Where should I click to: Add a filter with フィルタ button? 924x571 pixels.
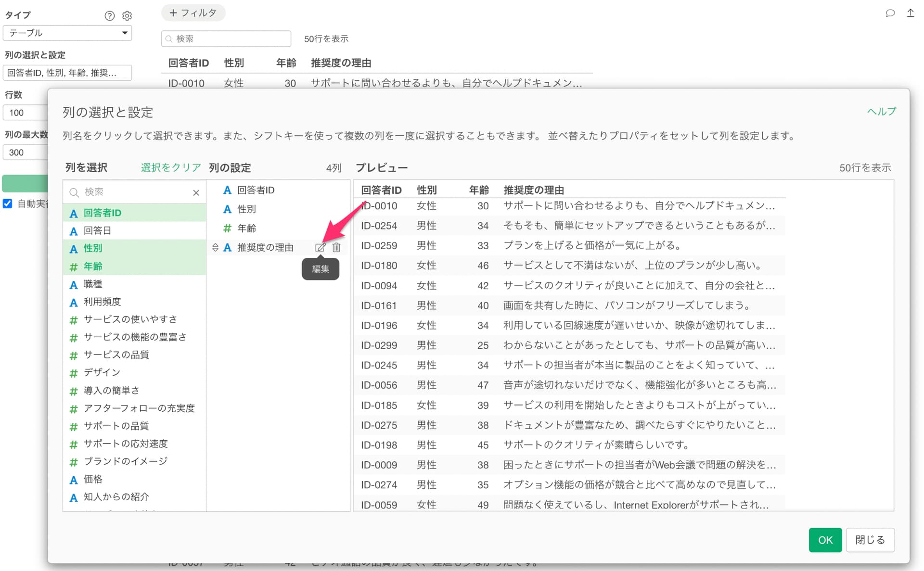[193, 13]
